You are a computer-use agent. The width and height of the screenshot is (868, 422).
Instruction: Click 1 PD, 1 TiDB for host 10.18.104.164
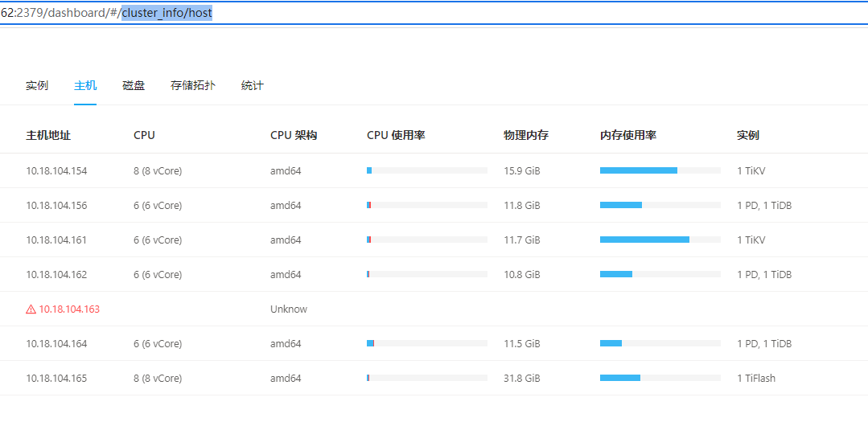[x=764, y=343]
